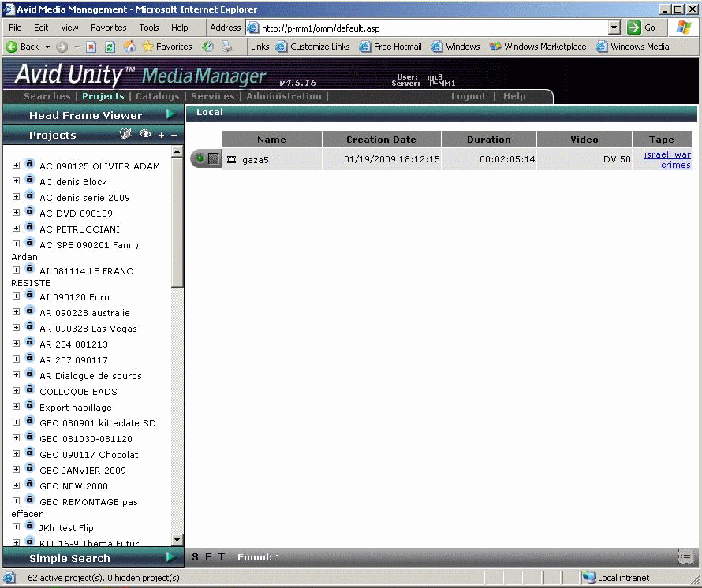Click the address bar URL field
This screenshot has height=588, width=702.
pyautogui.click(x=435, y=28)
